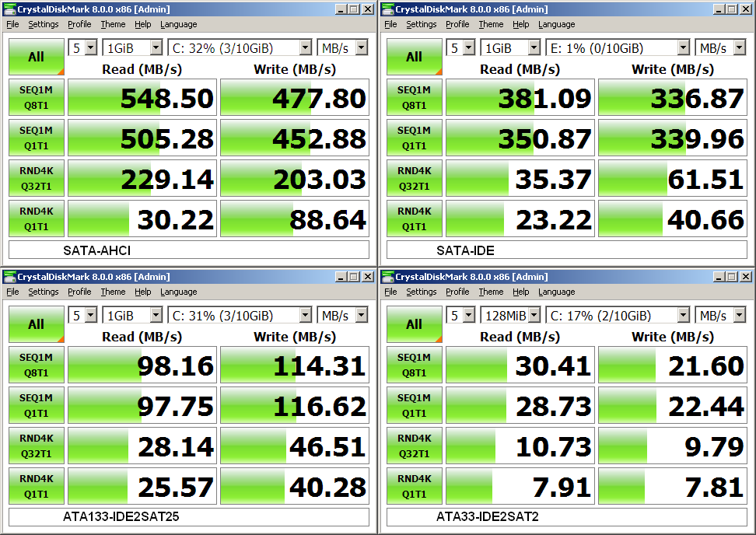Click the 336.87 write result bar
This screenshot has width=756, height=535.
coord(673,97)
